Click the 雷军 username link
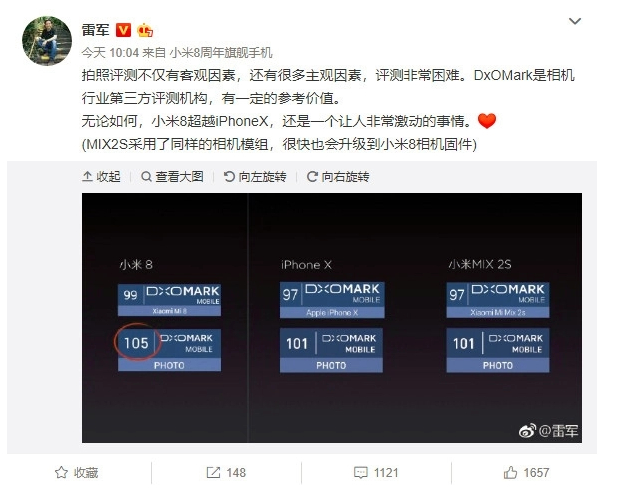Screen dimensions: 622x492 click(96, 30)
